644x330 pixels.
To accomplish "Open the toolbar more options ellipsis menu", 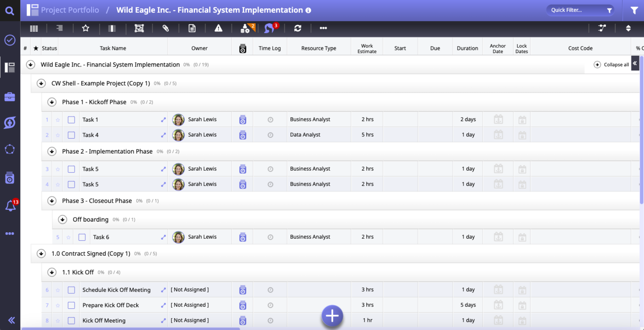I will (323, 28).
